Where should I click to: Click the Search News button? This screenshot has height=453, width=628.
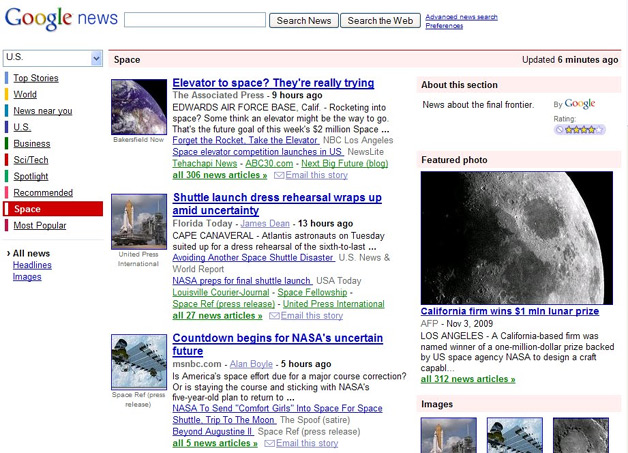(x=304, y=20)
